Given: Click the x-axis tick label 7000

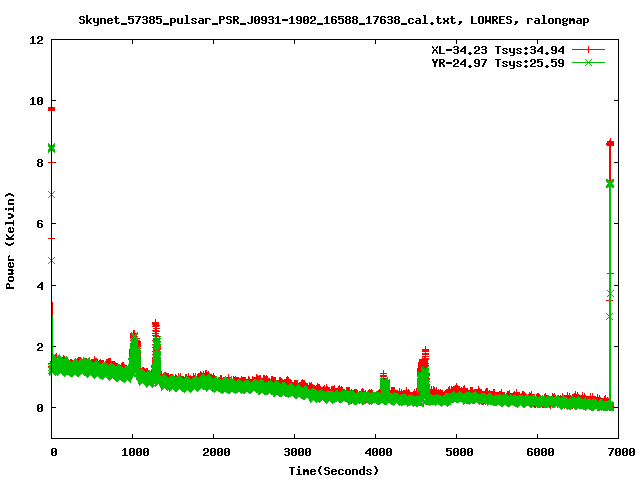Looking at the screenshot, I should coord(621,452).
